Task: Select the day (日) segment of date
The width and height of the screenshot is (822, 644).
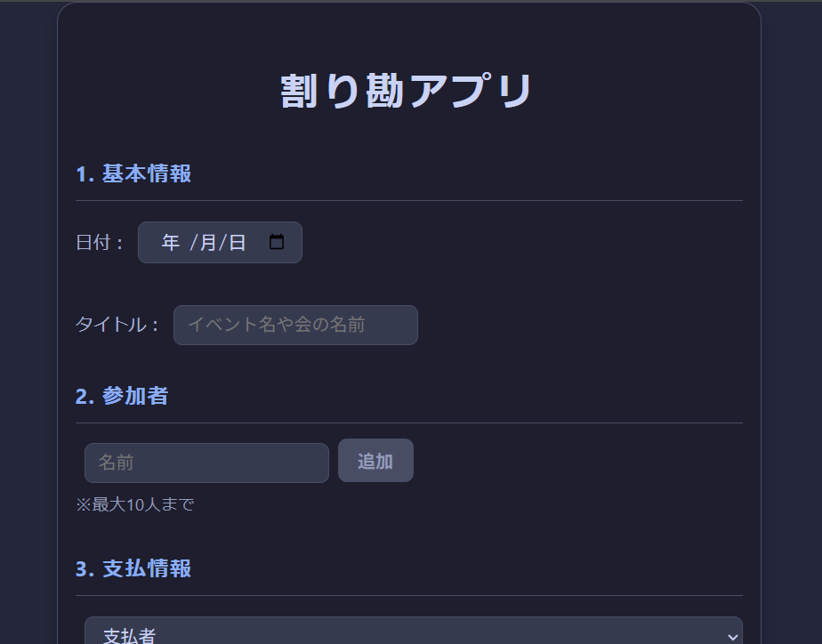Action: click(x=237, y=243)
